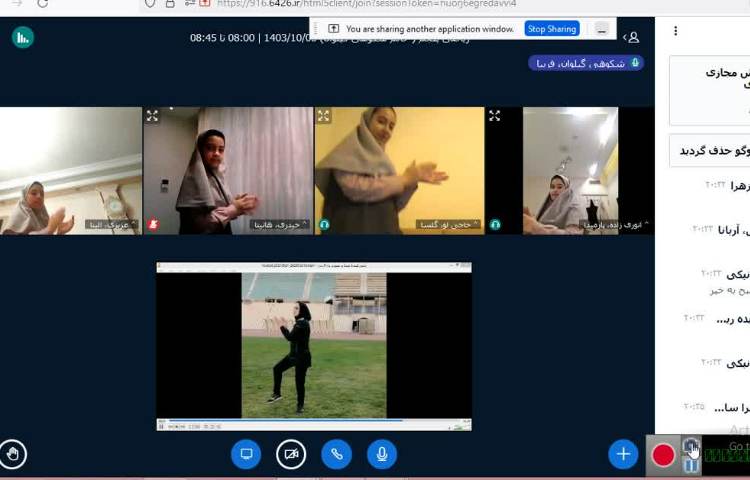This screenshot has width=750, height=480.
Task: Click the screen share button
Action: (246, 454)
